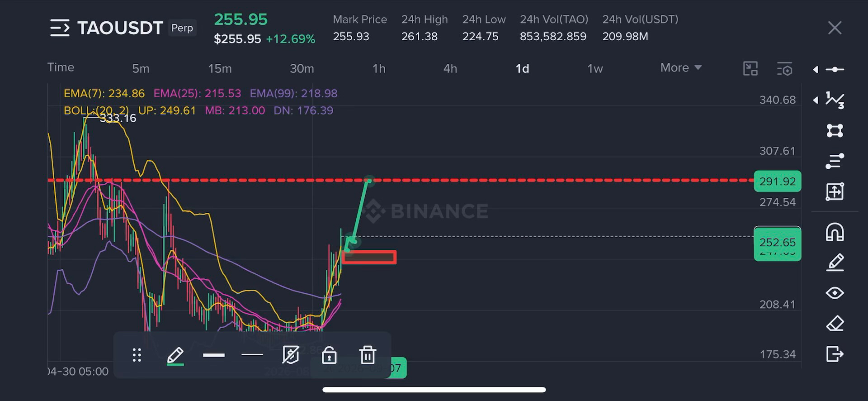This screenshot has height=401, width=868.
Task: Choose the thin line style option
Action: pos(252,355)
